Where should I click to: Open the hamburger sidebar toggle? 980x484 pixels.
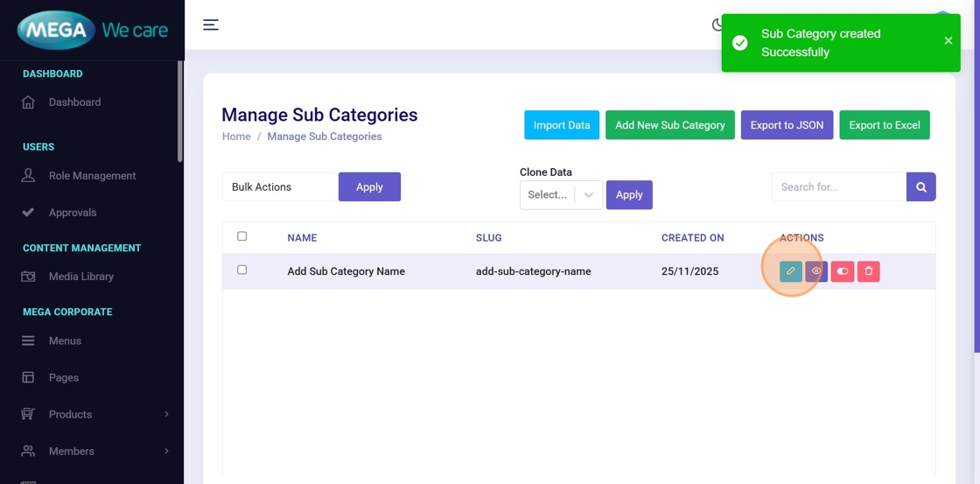[211, 25]
